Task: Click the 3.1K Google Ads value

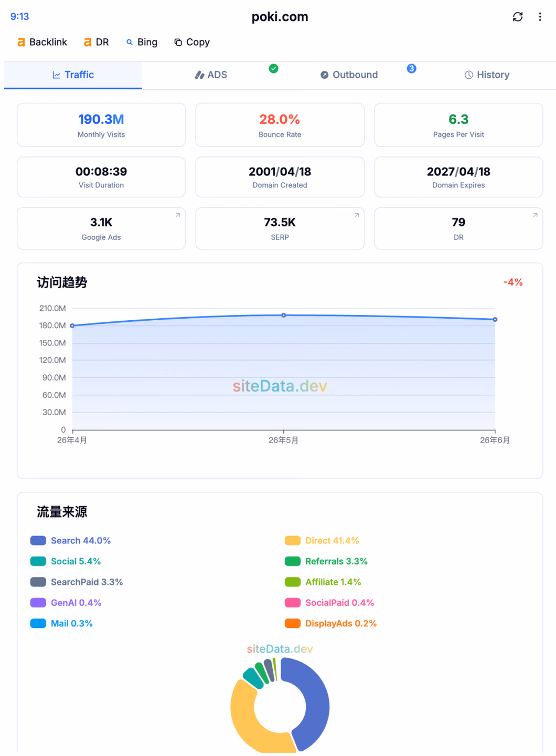Action: tap(101, 222)
